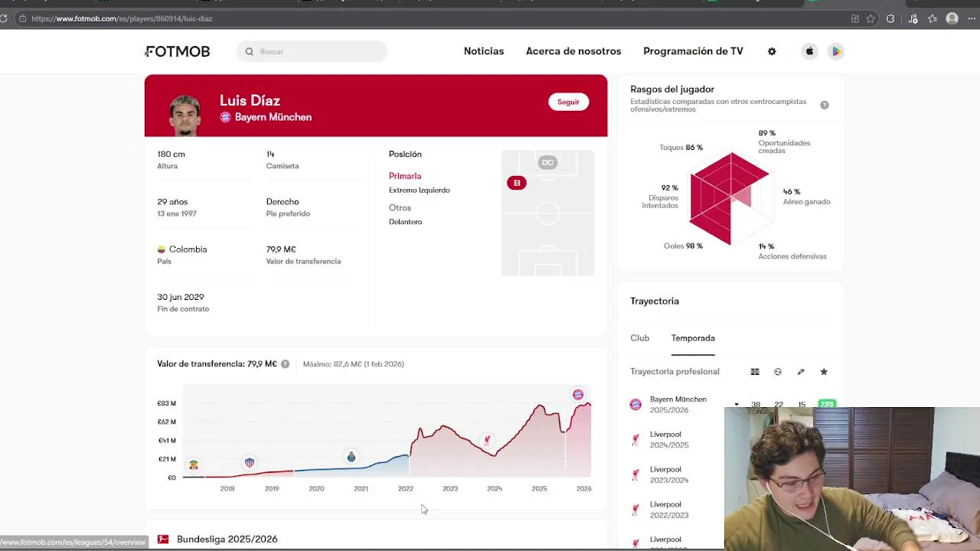Open the browser extensions puzzle icon

click(x=890, y=18)
